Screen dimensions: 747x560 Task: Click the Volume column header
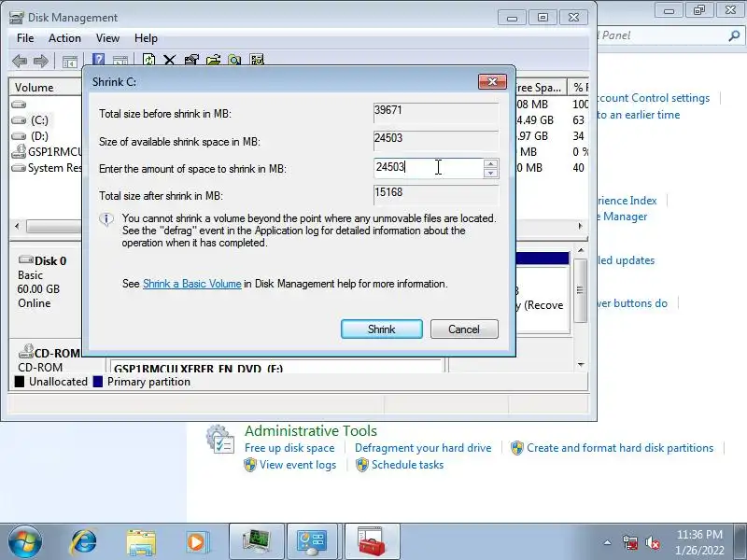coord(46,88)
